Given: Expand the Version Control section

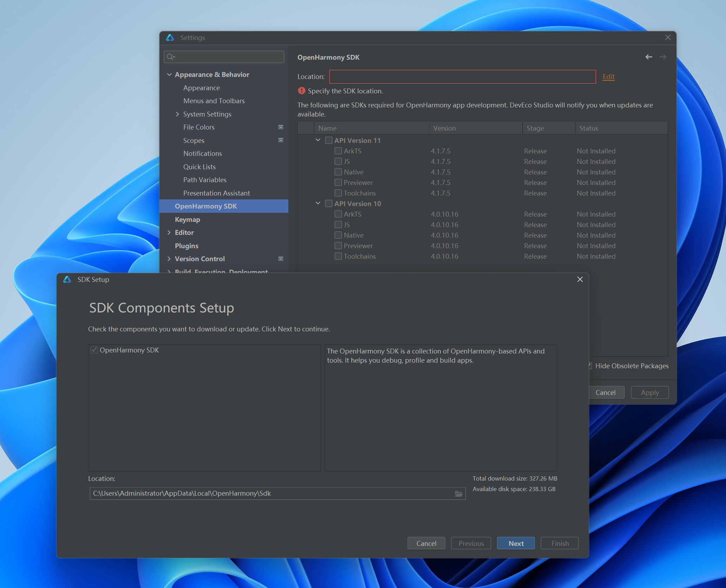Looking at the screenshot, I should tap(169, 259).
